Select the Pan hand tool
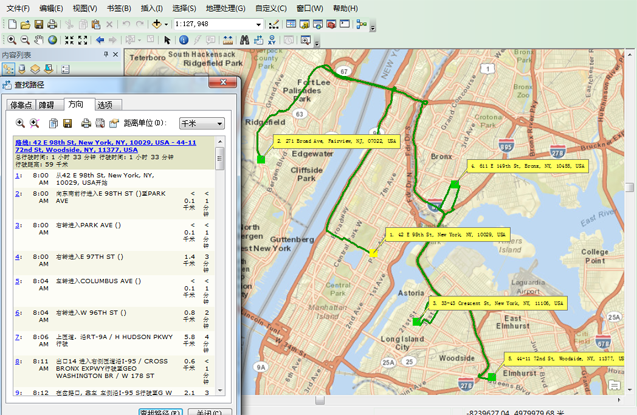Screen dimensions: 637x415 [x=39, y=40]
